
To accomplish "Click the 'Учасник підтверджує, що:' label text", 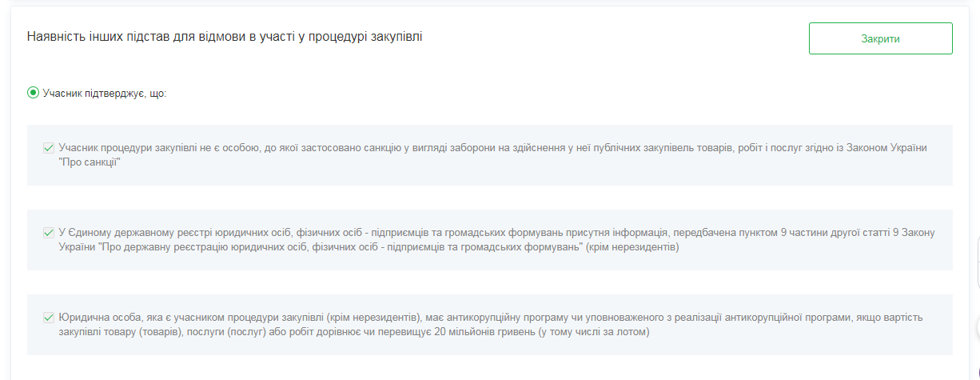I will coord(105,94).
